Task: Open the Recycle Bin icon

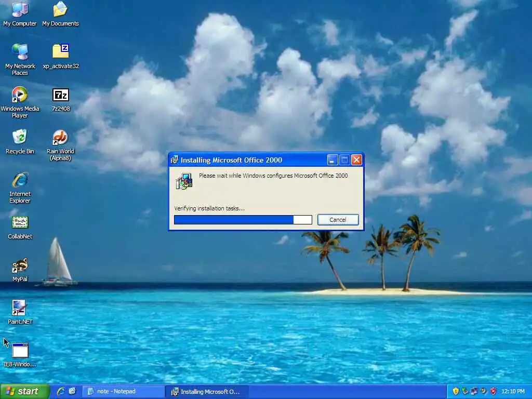Action: (20, 141)
